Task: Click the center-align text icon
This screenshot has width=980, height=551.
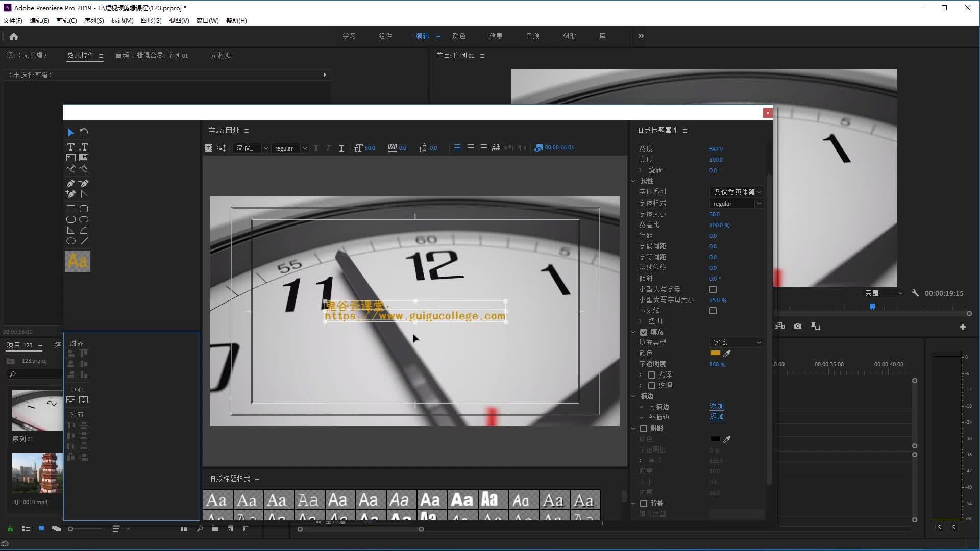Action: tap(470, 148)
